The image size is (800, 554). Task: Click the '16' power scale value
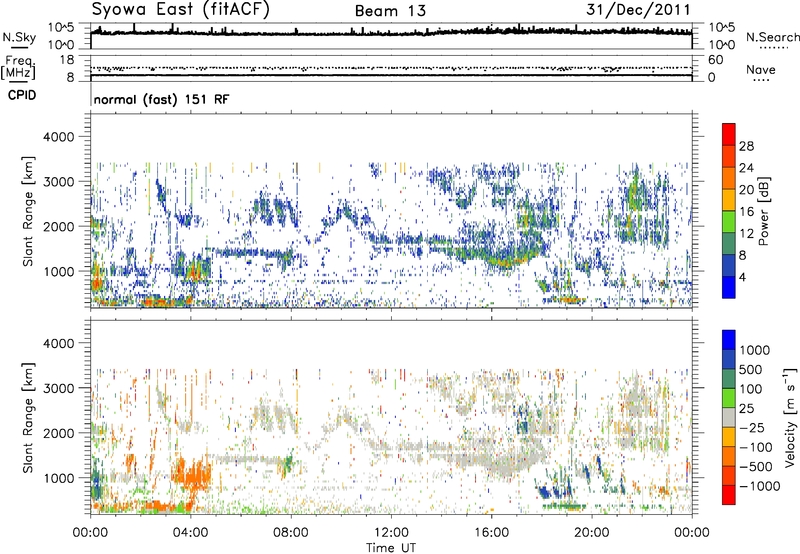pyautogui.click(x=746, y=212)
